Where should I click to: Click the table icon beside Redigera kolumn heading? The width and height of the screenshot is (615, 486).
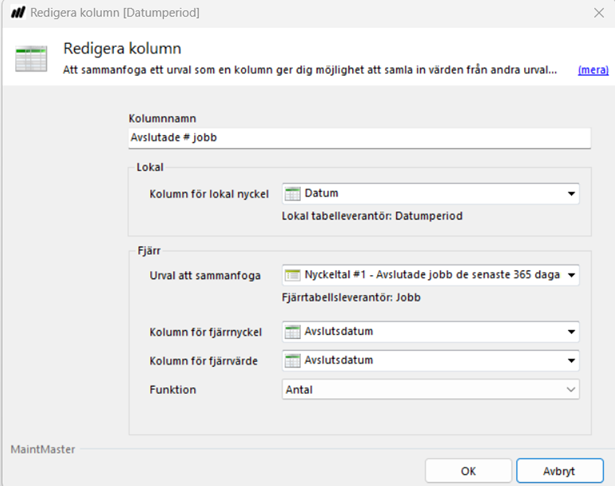click(31, 60)
